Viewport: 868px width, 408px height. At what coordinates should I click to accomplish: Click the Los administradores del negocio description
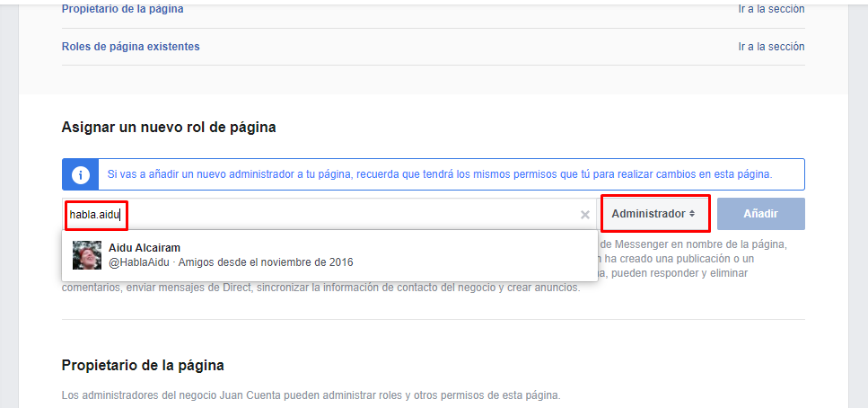click(311, 395)
